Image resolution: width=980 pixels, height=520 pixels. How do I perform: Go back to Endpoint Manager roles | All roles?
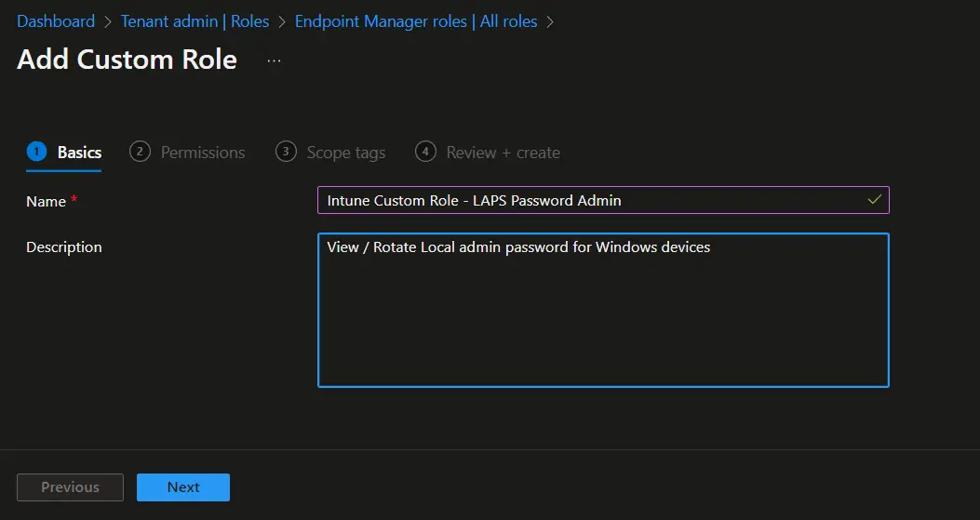(416, 21)
